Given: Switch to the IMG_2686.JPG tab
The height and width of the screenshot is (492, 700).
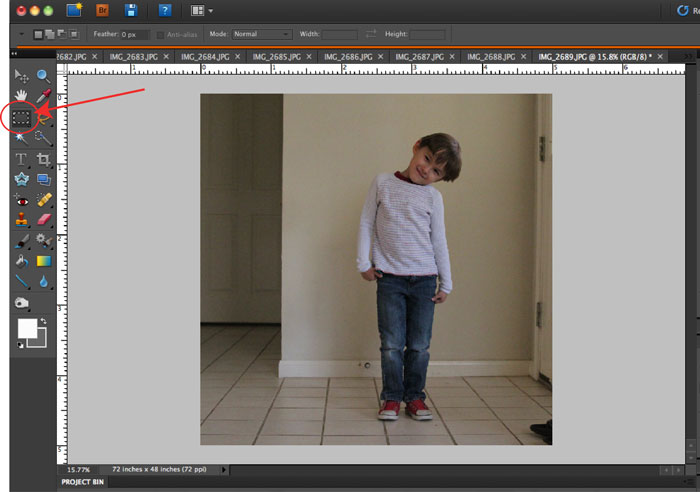Looking at the screenshot, I should click(x=348, y=57).
